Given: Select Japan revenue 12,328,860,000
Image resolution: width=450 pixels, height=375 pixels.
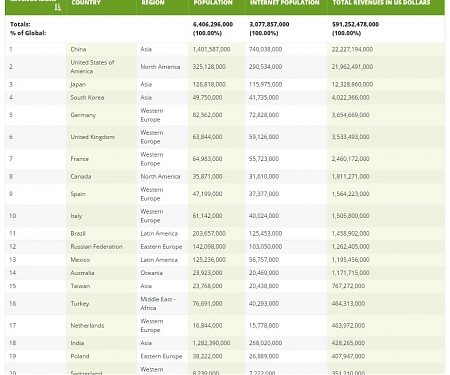Looking at the screenshot, I should pos(352,84).
